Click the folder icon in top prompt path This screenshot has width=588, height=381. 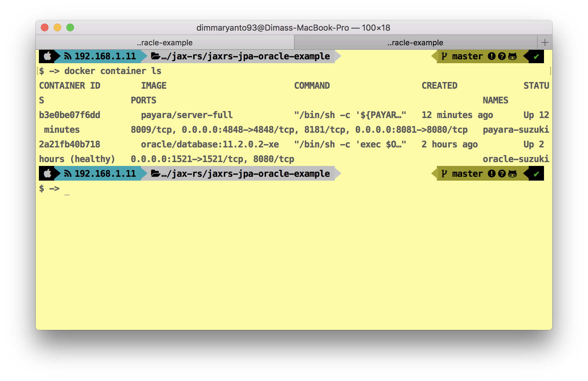156,56
